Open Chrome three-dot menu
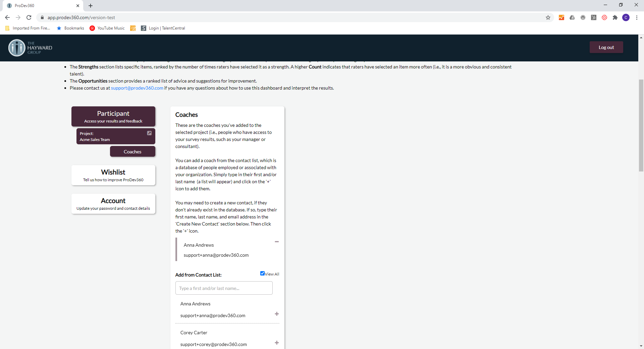The width and height of the screenshot is (644, 349). pyautogui.click(x=637, y=17)
